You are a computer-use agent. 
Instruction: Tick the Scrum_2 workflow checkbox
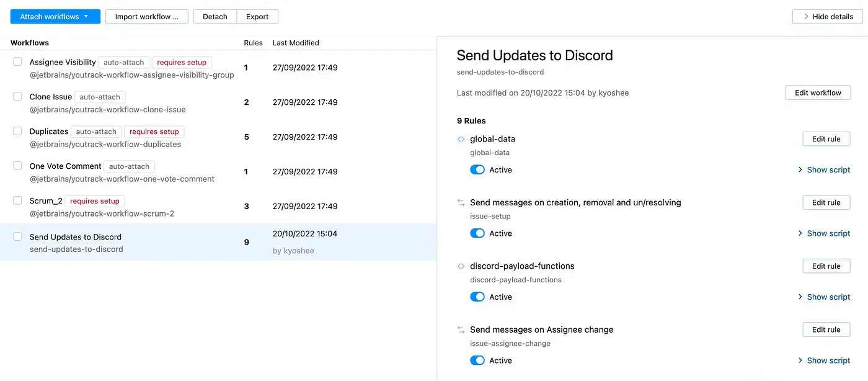pos(18,200)
